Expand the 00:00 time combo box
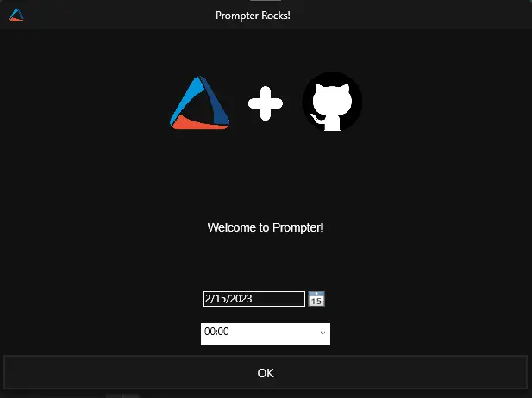 click(x=266, y=333)
